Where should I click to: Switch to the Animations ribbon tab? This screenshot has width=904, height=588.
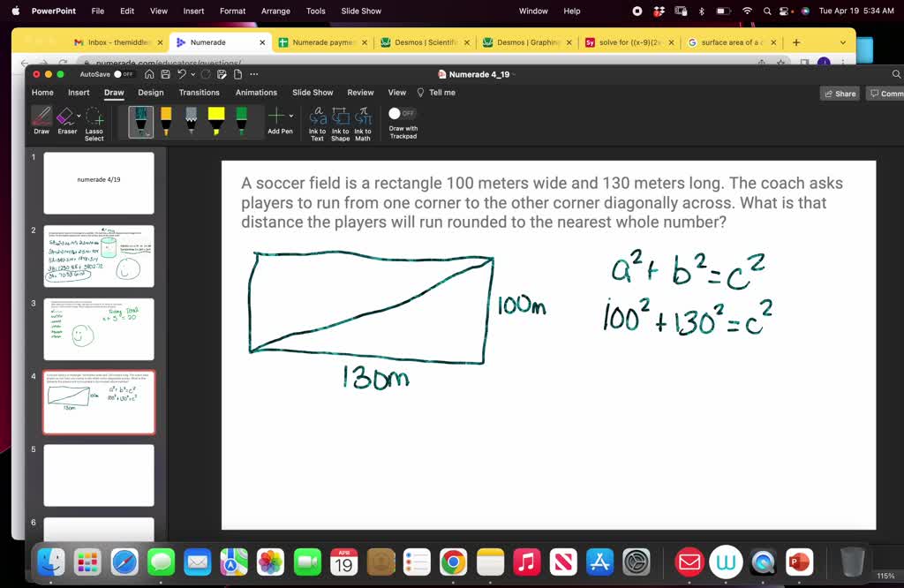point(256,92)
